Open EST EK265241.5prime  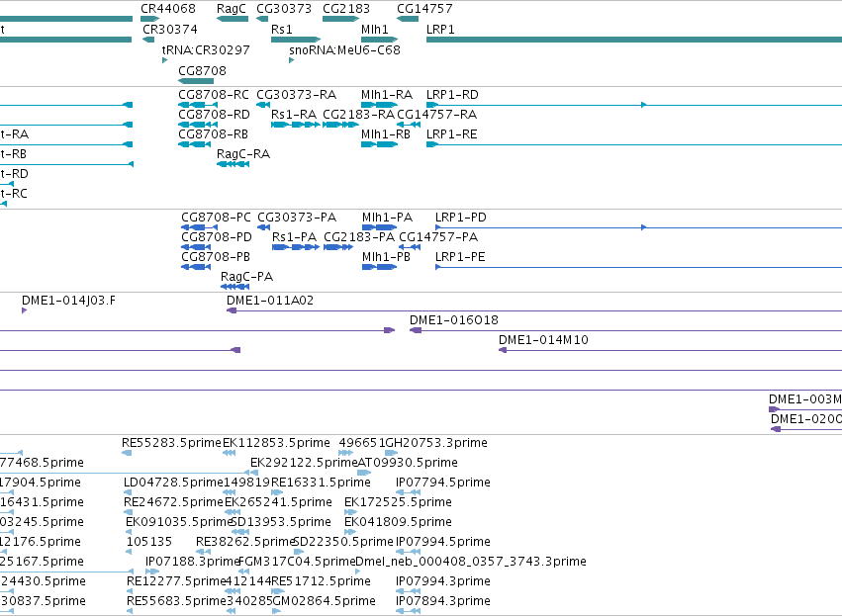(279, 502)
